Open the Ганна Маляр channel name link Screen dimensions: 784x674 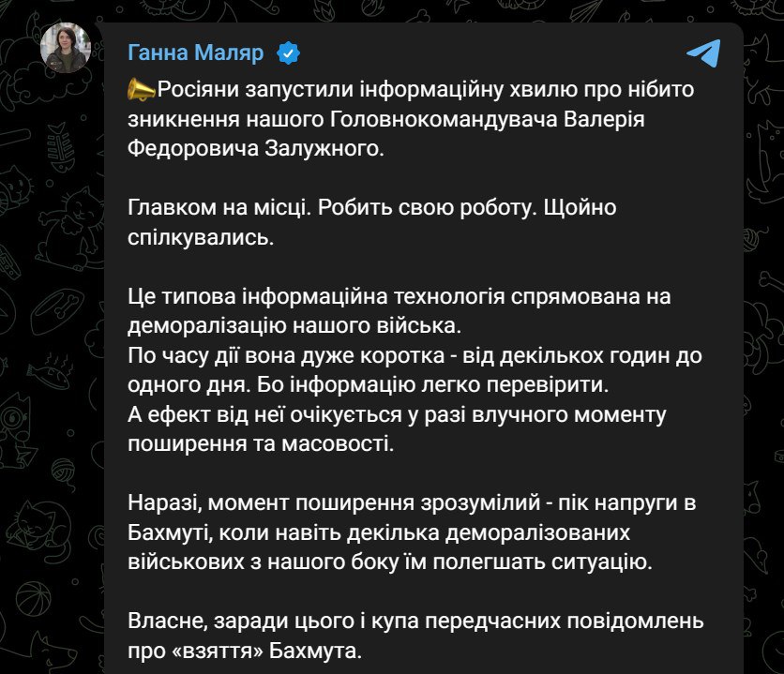coord(198,52)
